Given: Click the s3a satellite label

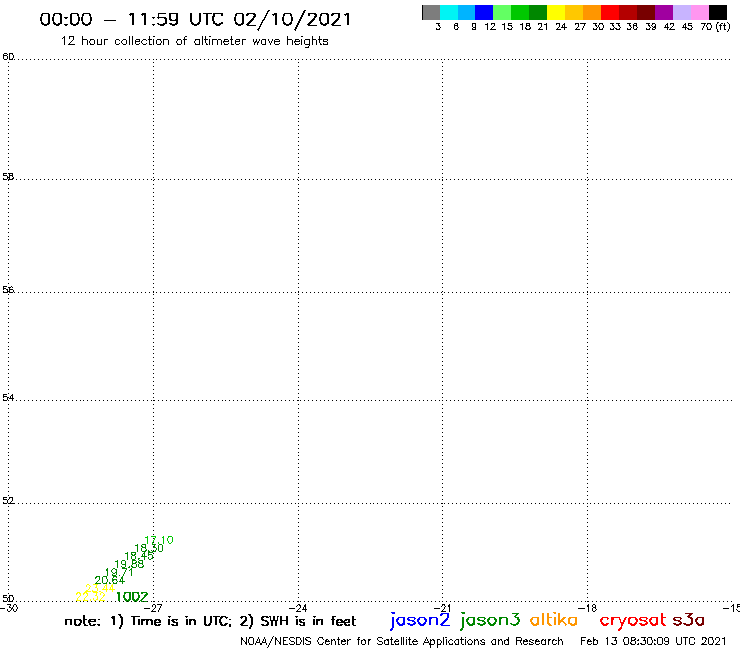Looking at the screenshot, I should [x=688, y=620].
